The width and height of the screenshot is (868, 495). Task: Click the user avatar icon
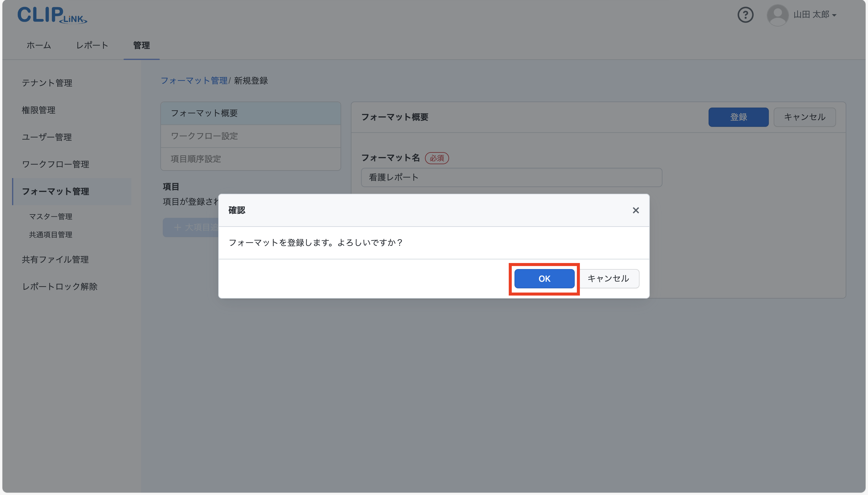coord(778,15)
